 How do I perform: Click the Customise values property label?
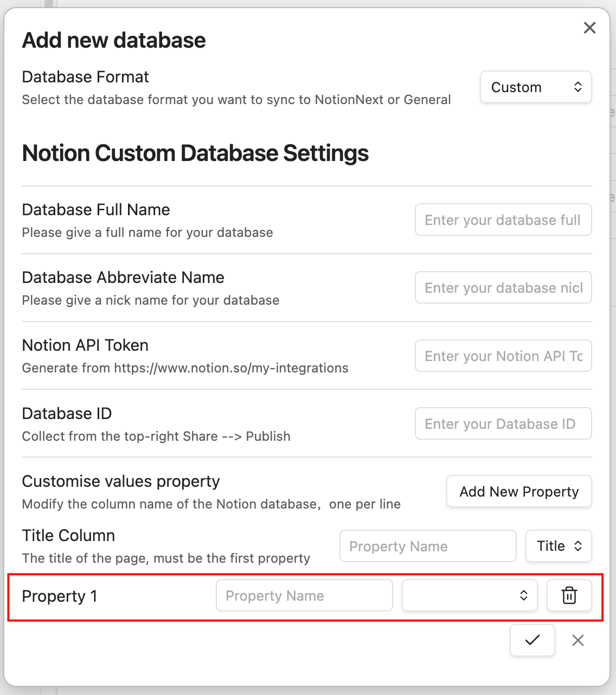120,481
